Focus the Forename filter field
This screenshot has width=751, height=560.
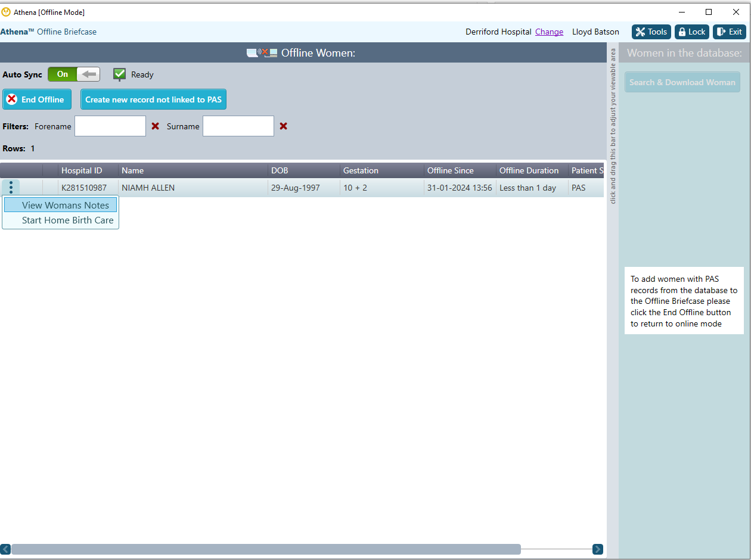pyautogui.click(x=110, y=126)
